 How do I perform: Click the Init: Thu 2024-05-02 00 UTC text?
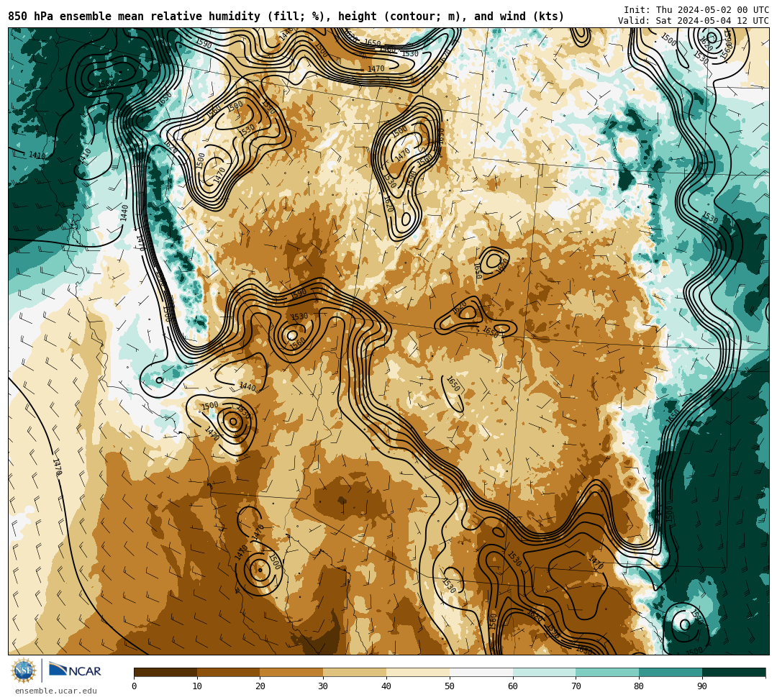click(x=696, y=10)
